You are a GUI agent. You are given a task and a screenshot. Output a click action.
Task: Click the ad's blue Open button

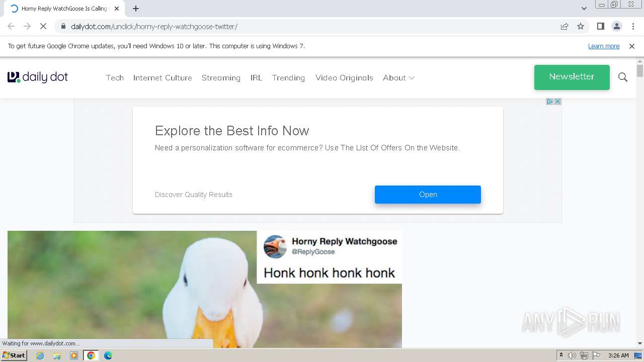pyautogui.click(x=428, y=195)
